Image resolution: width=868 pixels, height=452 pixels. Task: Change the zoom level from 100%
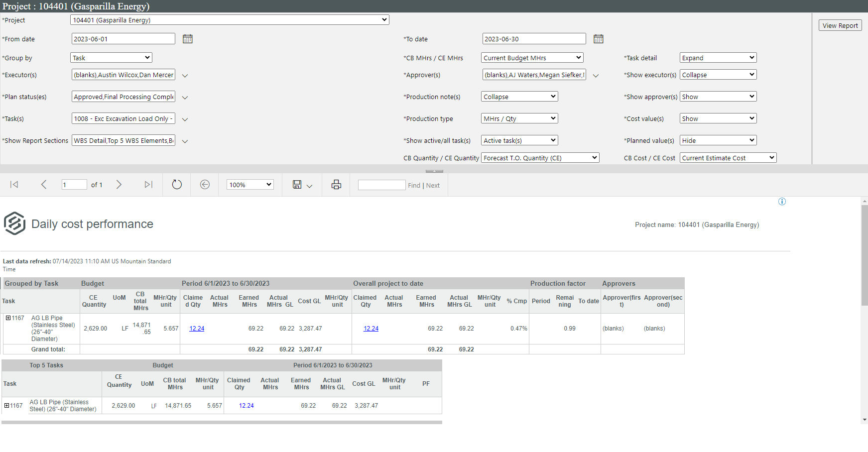coord(250,185)
